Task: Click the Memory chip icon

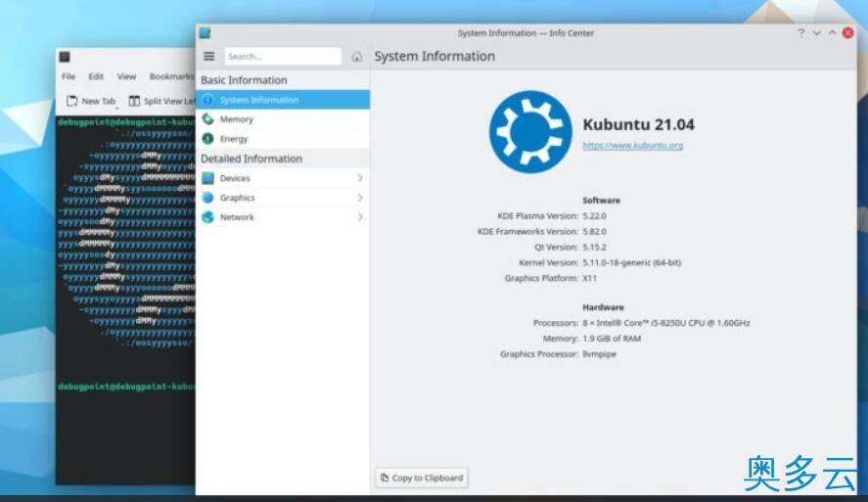Action: (207, 119)
